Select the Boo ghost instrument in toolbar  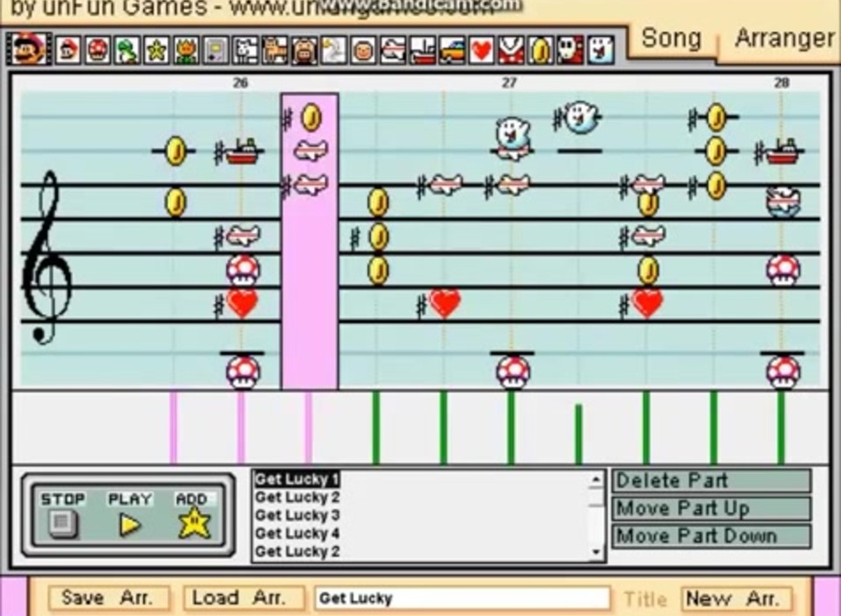pos(600,51)
